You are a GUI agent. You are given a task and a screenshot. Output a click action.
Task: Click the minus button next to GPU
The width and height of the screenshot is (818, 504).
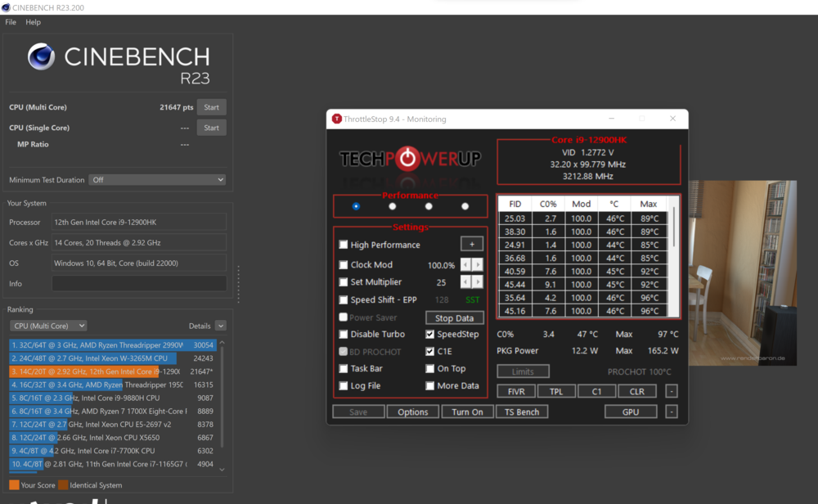pos(671,412)
